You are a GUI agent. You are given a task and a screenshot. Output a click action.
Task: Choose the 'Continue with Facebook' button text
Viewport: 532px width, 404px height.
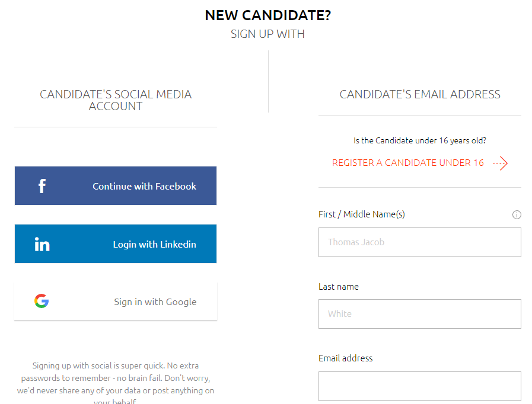pyautogui.click(x=144, y=186)
